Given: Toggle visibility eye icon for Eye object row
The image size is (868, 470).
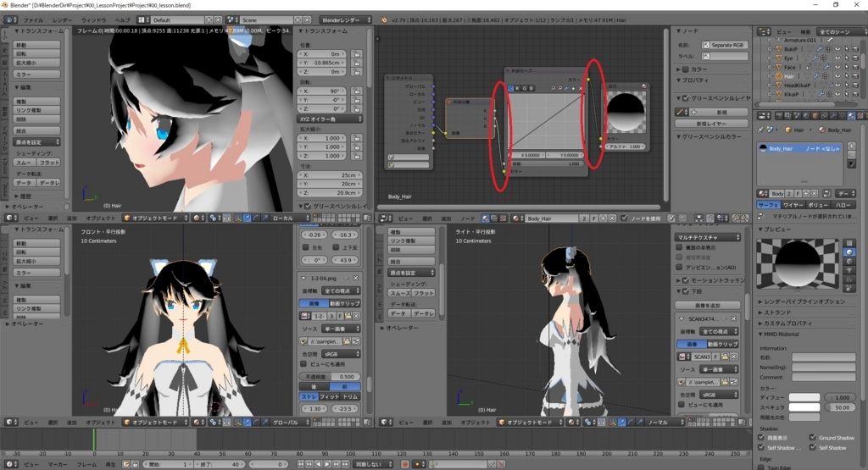Looking at the screenshot, I should coord(837,58).
